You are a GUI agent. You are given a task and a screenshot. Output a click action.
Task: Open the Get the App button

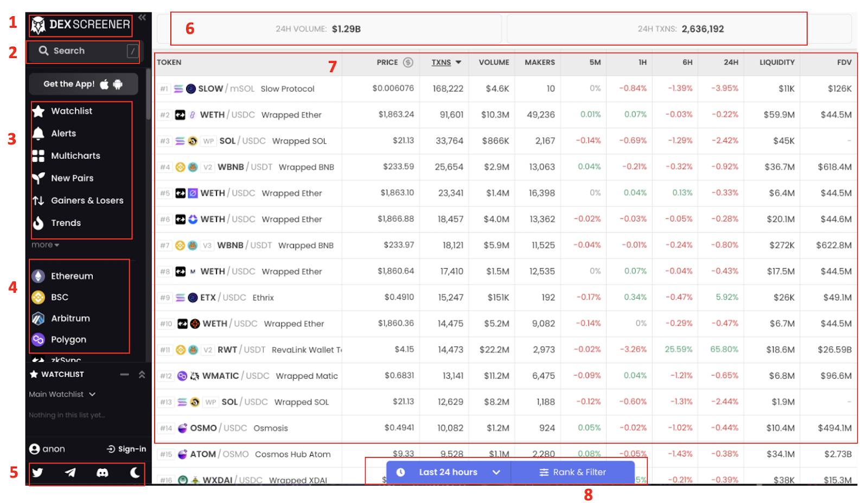[x=84, y=84]
